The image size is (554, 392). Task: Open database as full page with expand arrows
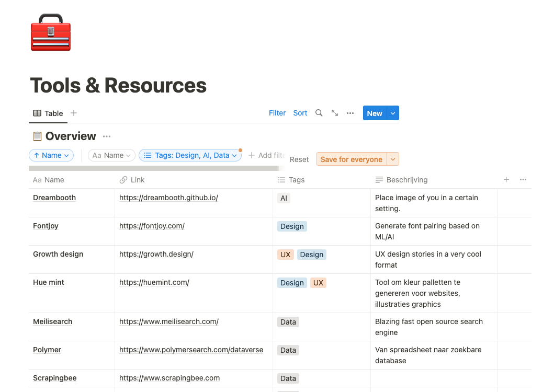(335, 113)
